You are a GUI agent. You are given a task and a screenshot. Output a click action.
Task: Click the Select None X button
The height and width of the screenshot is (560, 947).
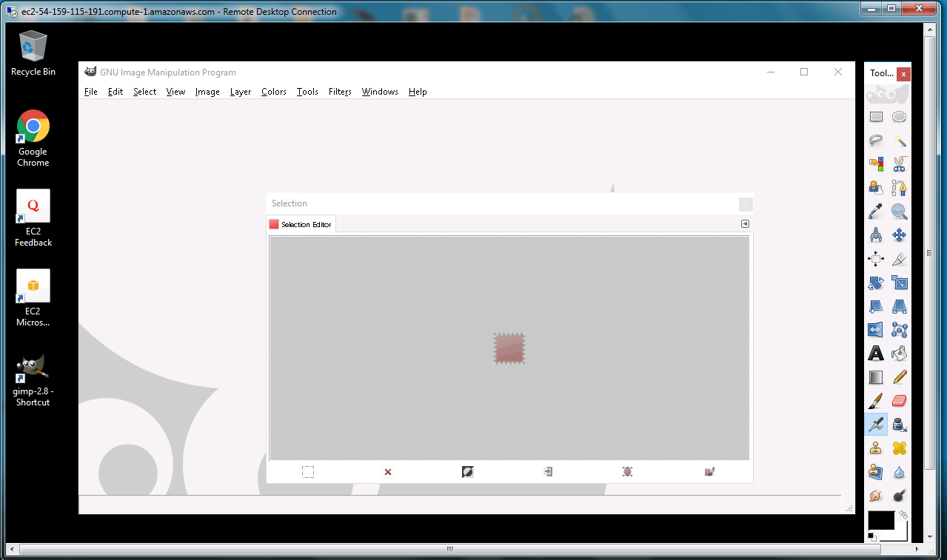click(388, 472)
